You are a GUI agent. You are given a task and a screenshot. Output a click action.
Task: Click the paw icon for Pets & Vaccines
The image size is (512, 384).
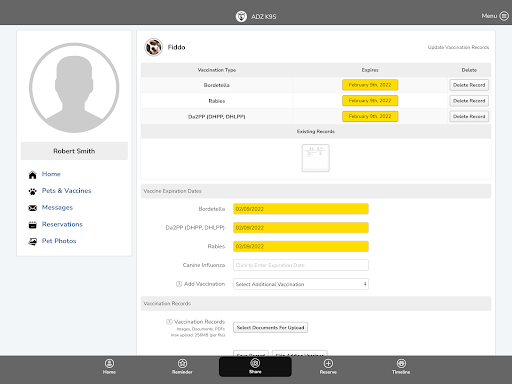(x=32, y=191)
